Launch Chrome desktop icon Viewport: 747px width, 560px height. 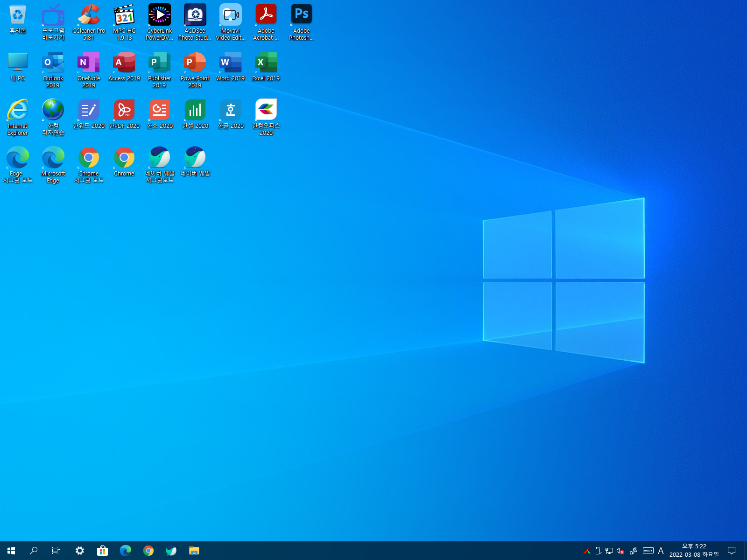(x=124, y=162)
